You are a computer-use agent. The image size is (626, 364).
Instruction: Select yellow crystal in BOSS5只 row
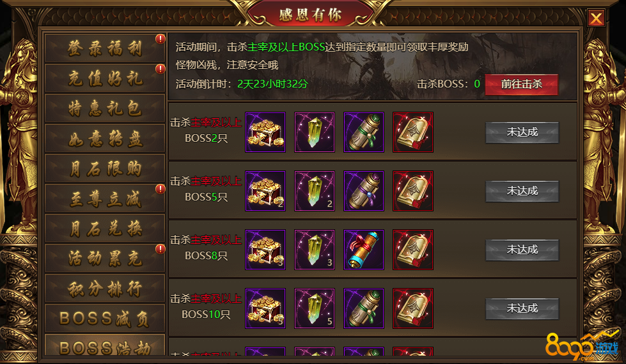[x=314, y=191]
